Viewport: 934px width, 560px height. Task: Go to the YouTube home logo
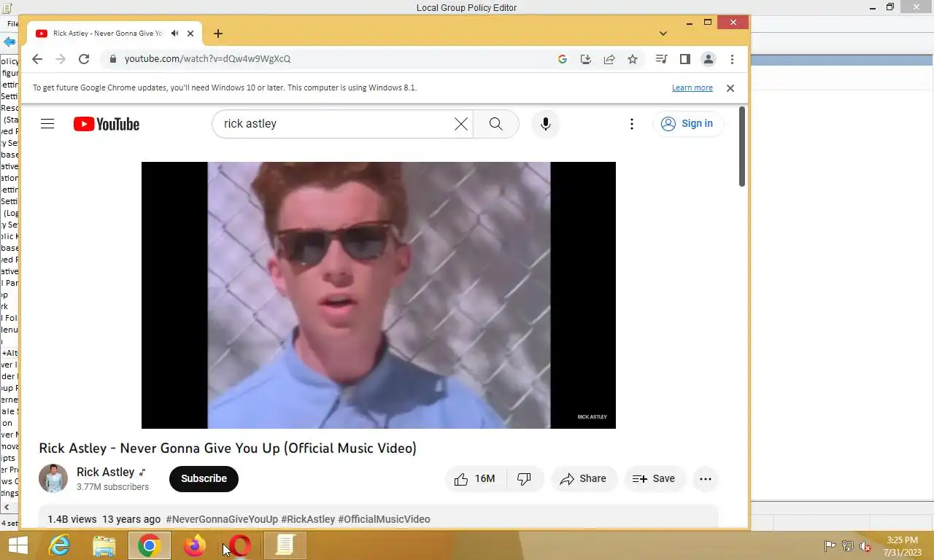point(107,124)
